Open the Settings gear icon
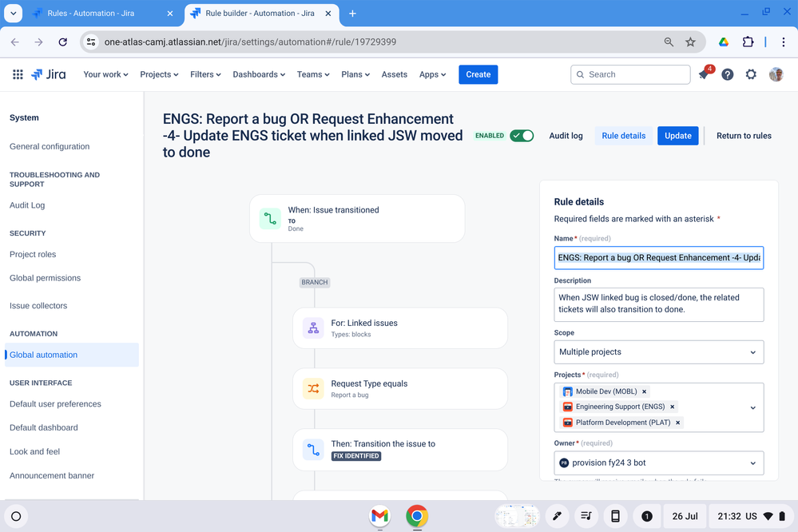Screen dimensions: 798x532 coord(751,74)
